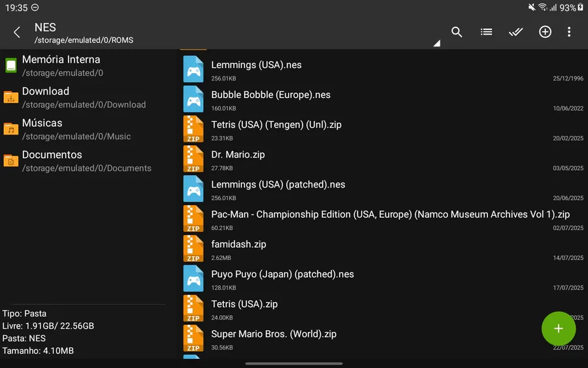Tap the Lemmings (USA).nes game icon
Screen dimensions: 588x368
193,69
